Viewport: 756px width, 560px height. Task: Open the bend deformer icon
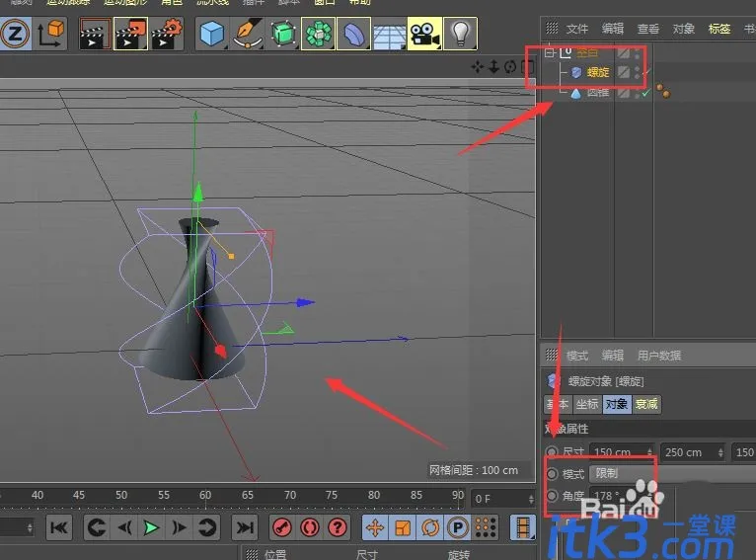pos(354,34)
